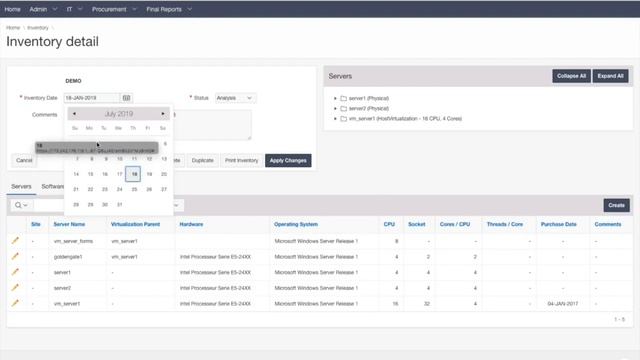This screenshot has width=640, height=360.
Task: Select day 18 in the calendar
Action: pyautogui.click(x=133, y=174)
